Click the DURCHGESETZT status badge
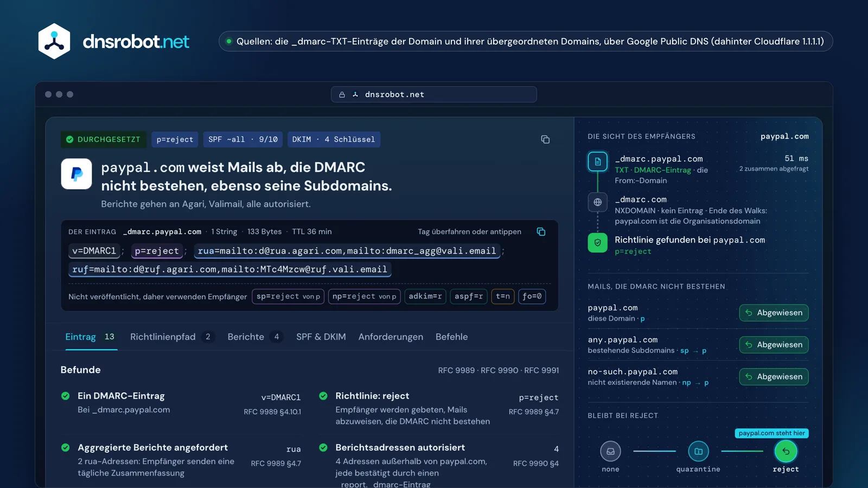 pos(103,139)
